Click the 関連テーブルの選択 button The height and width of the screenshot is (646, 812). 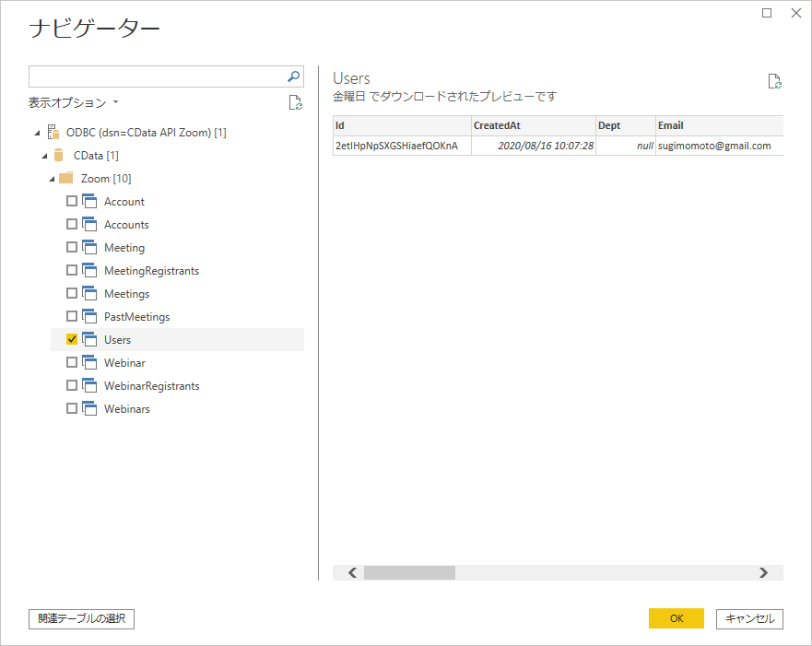click(x=82, y=619)
